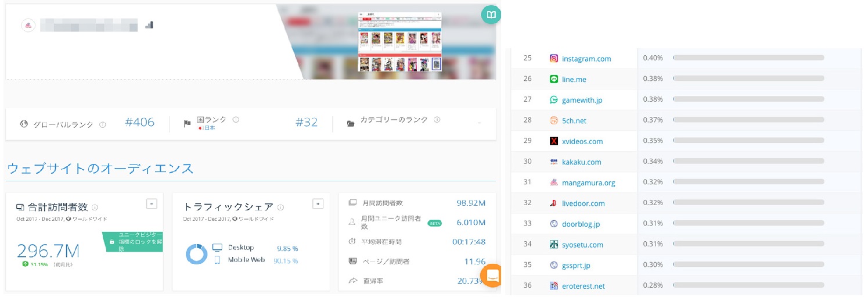
Task: Click the bar chart icon next to domain
Action: point(149,25)
